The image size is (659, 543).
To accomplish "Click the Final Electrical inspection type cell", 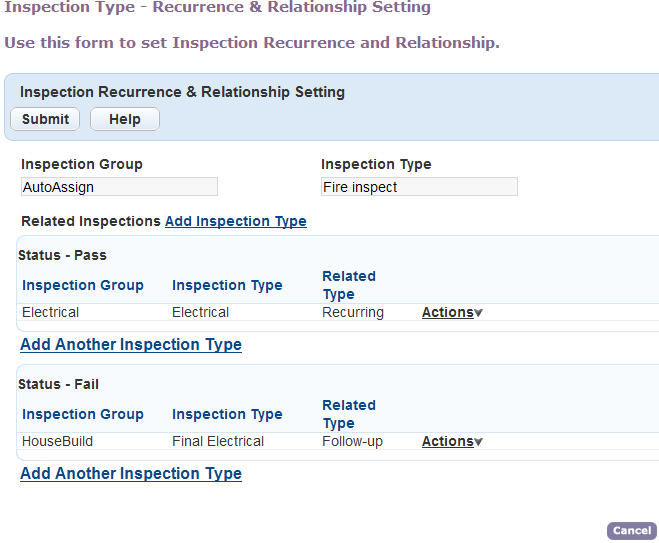I will click(218, 441).
